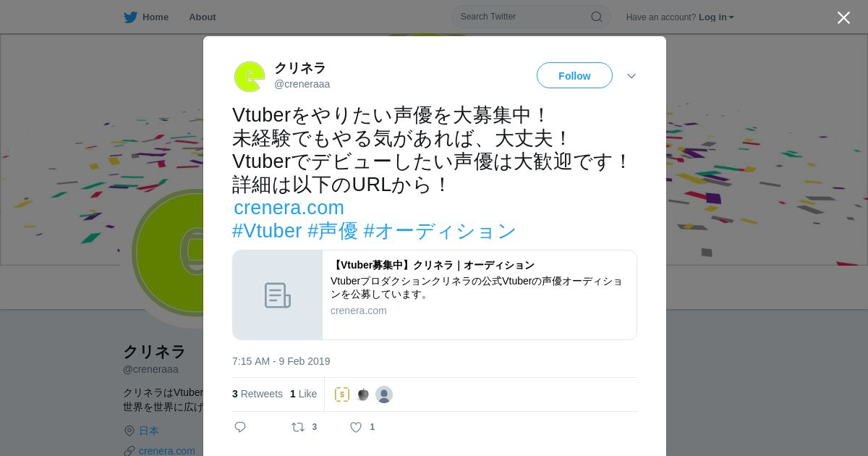Open the crenera.com link in the tweet text
Viewport: 868px width, 456px height.
(289, 208)
